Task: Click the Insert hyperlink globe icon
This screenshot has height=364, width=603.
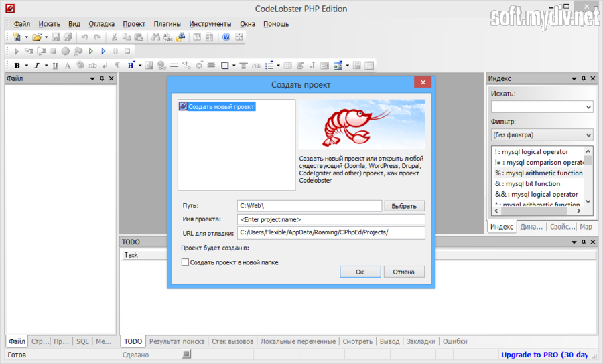Action: click(162, 66)
